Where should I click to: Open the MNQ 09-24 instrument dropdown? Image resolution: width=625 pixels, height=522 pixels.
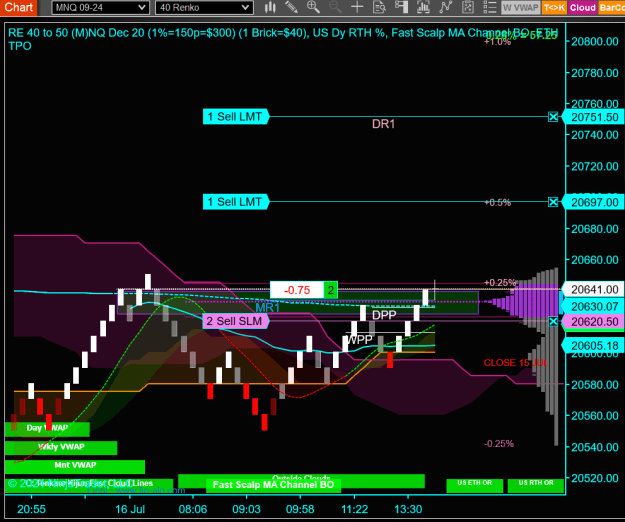[x=100, y=7]
